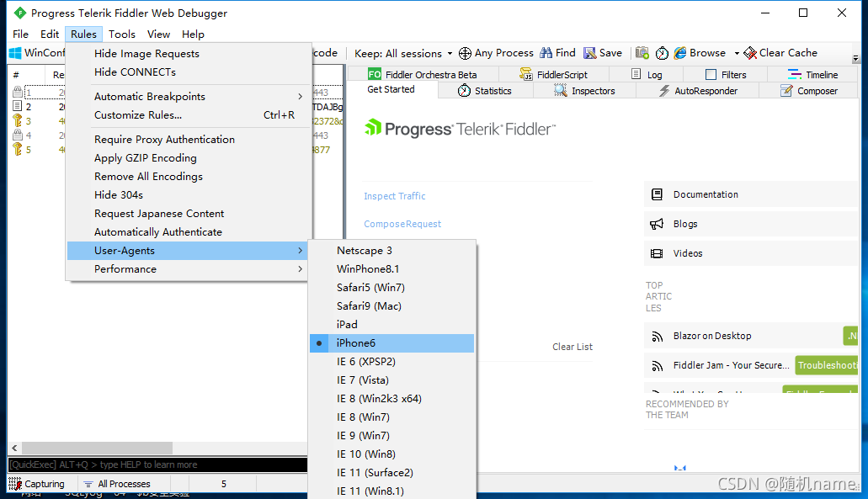Click the AutoResponder lightning icon

tap(663, 91)
